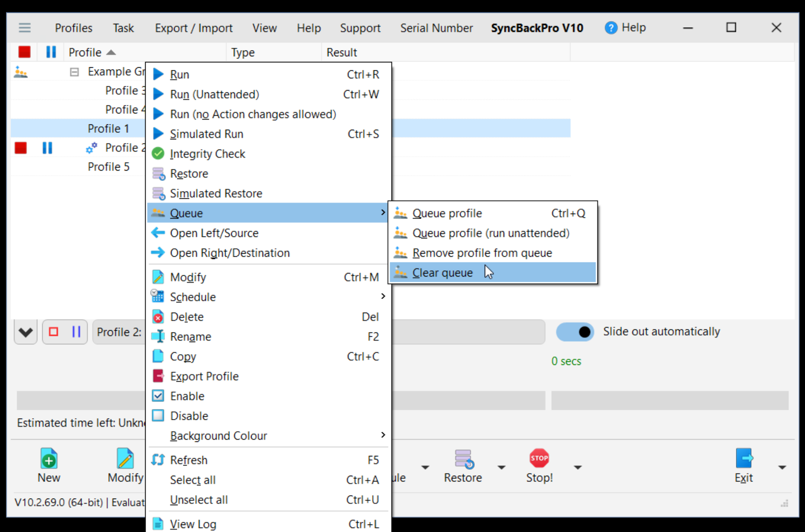Click the grey progress bar on the right
Viewport: 805px width, 532px height.
pyautogui.click(x=670, y=401)
